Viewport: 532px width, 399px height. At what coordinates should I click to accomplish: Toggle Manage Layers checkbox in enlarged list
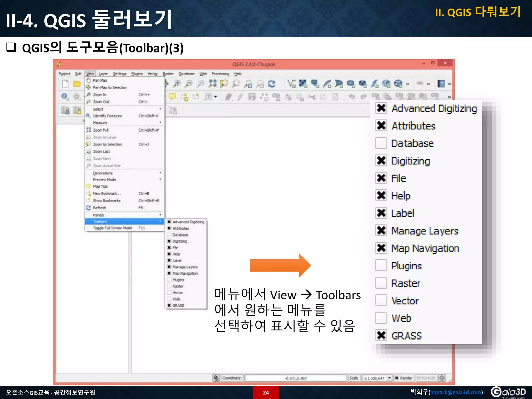(381, 230)
